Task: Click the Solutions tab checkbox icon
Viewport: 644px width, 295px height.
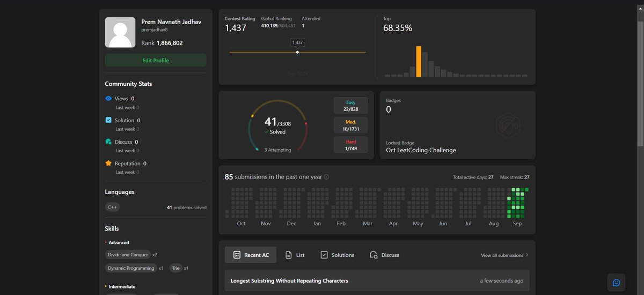Action: 324,255
